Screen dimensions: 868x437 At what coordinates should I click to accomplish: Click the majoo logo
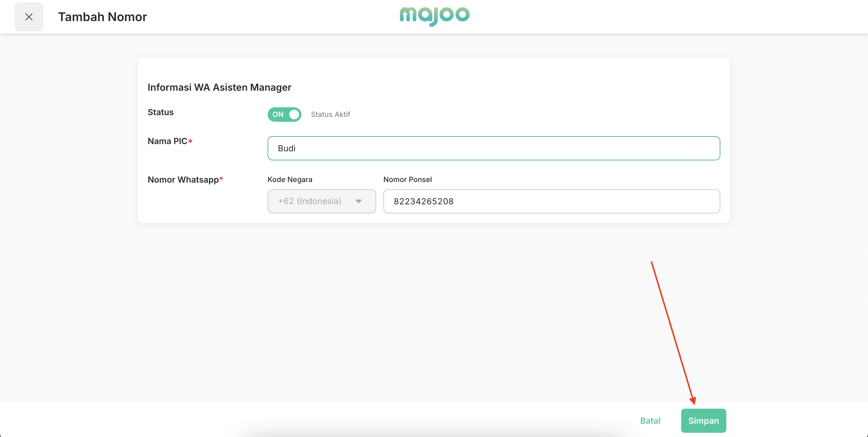pos(434,16)
